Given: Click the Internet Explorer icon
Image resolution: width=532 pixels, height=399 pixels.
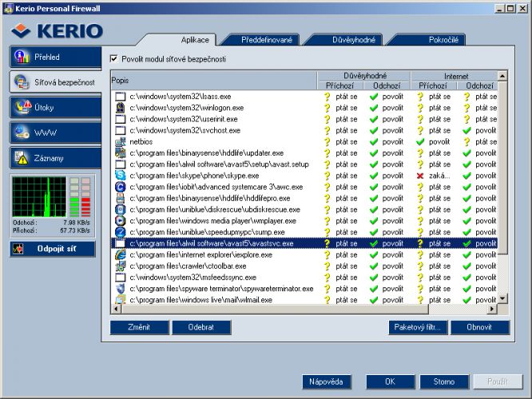Looking at the screenshot, I should pos(120,255).
